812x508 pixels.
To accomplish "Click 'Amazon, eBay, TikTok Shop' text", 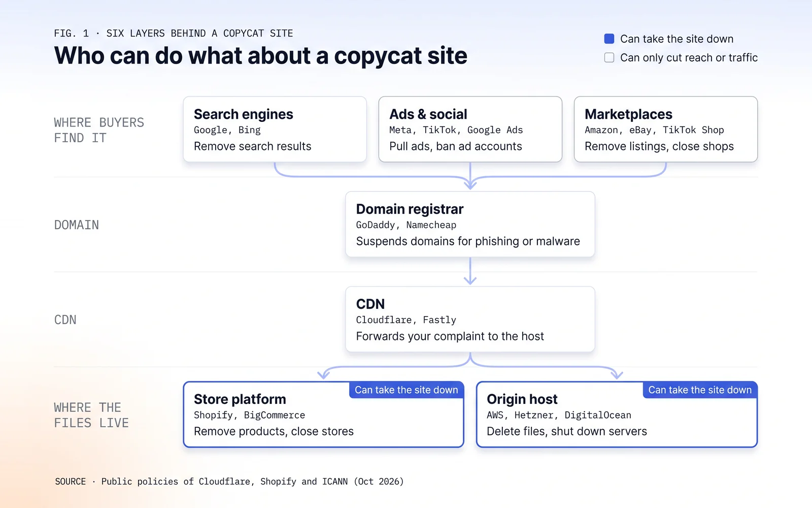I will tap(654, 130).
